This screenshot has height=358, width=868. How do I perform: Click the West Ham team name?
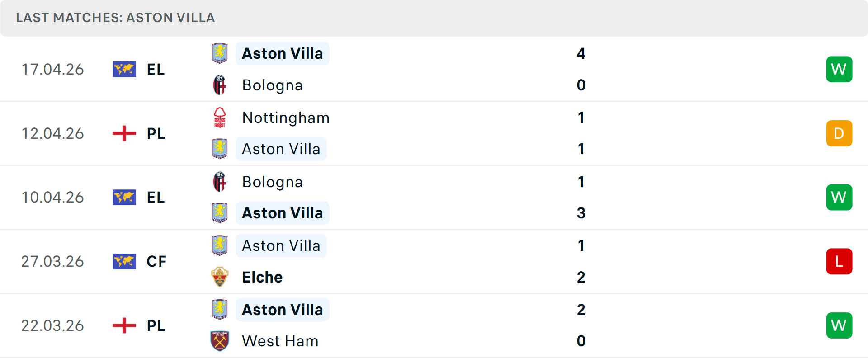pos(280,341)
